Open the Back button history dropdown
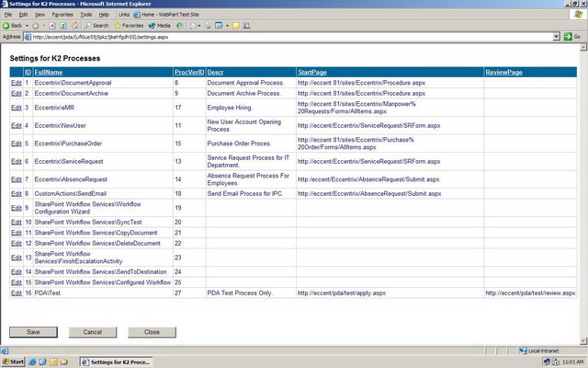Screen dimensions: 588x368 click(27, 26)
